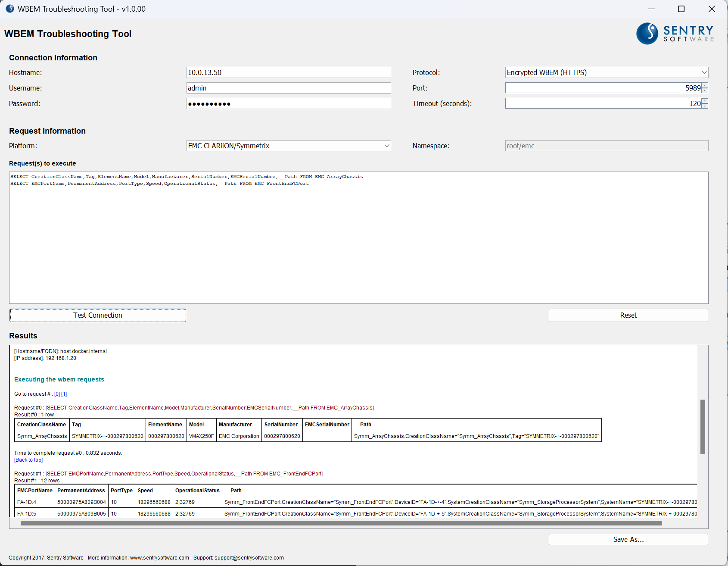Image resolution: width=728 pixels, height=566 pixels.
Task: Increment the Port value with the up arrow
Action: pyautogui.click(x=705, y=85)
